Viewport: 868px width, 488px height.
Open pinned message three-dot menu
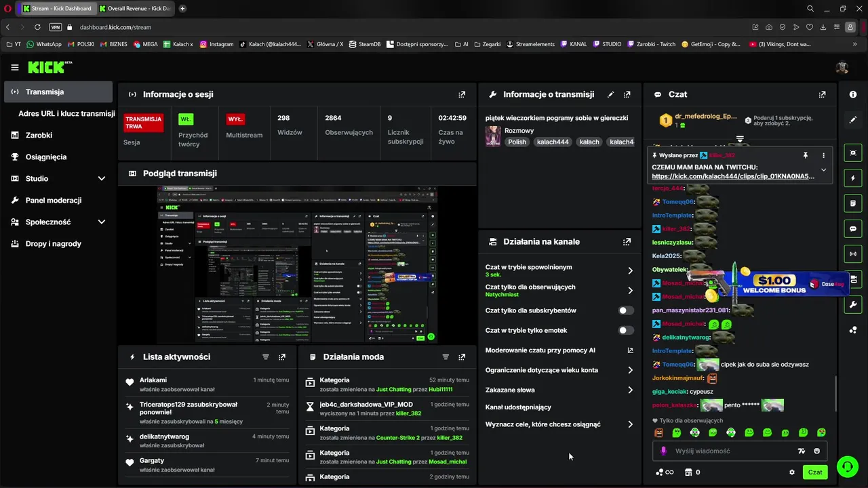point(824,155)
